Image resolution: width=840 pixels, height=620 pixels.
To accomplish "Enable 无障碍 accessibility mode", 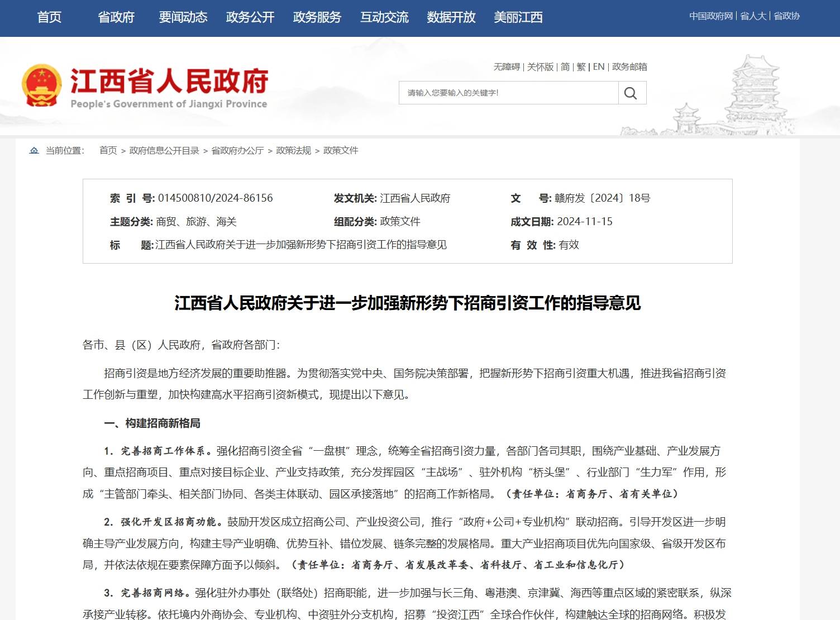I will tap(507, 67).
